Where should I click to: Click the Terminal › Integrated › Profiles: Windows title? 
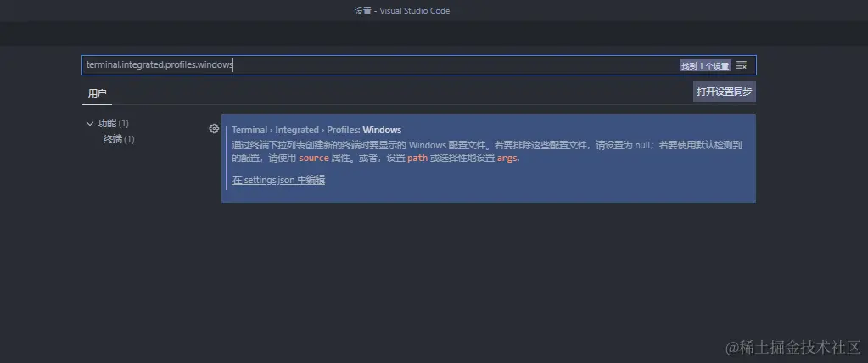(316, 130)
